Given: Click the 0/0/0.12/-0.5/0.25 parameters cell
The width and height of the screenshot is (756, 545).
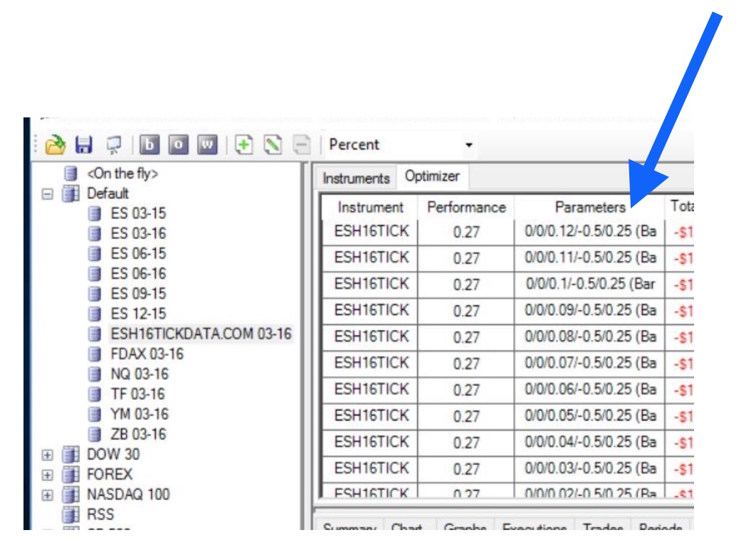Looking at the screenshot, I should click(x=589, y=232).
